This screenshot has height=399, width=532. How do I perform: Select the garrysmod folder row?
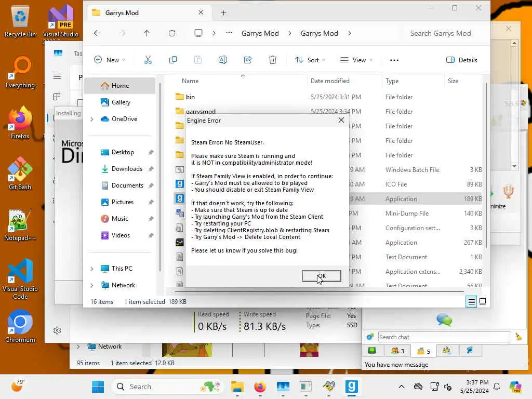tap(327, 111)
